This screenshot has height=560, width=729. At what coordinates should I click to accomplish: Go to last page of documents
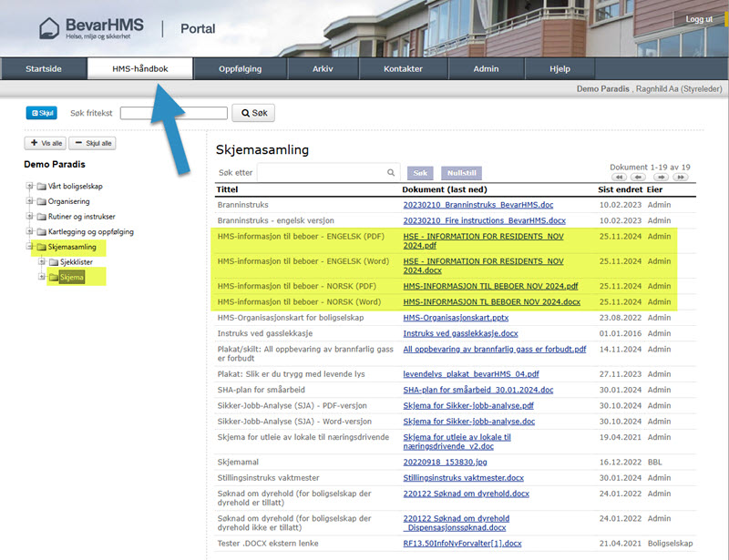680,178
